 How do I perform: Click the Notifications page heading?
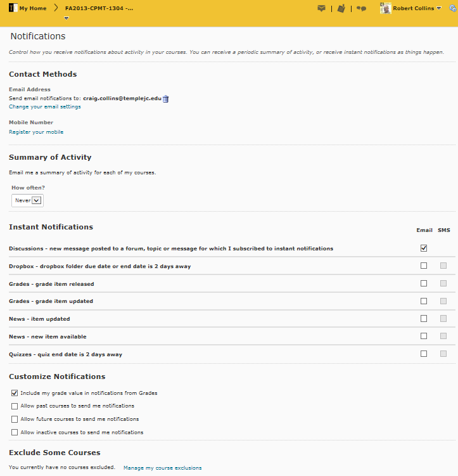[x=38, y=36]
